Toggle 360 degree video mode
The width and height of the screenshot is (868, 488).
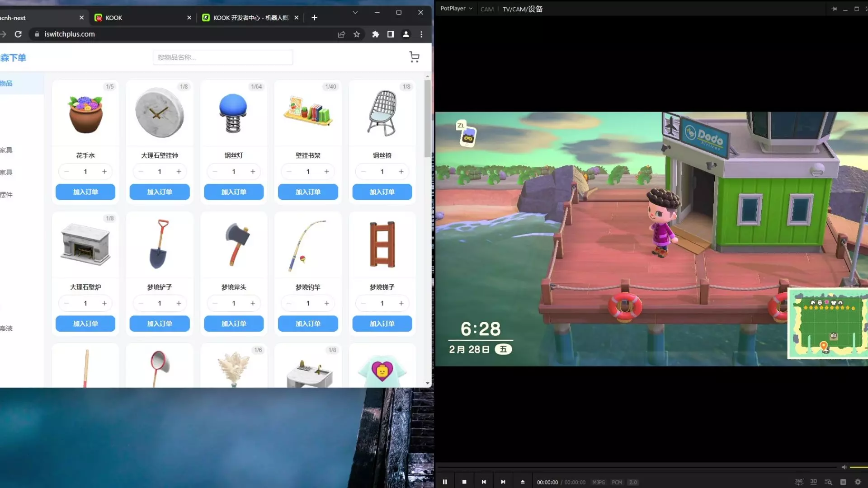[799, 482]
